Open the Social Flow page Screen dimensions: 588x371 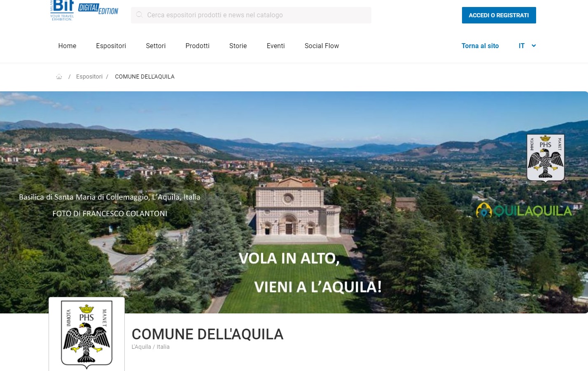322,46
